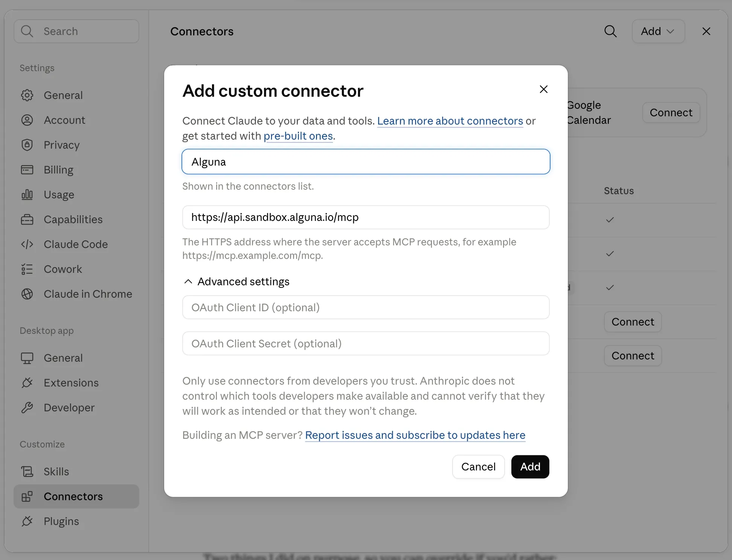Close the Settings window with the X
Screen dimensions: 732x560
[x=706, y=31]
